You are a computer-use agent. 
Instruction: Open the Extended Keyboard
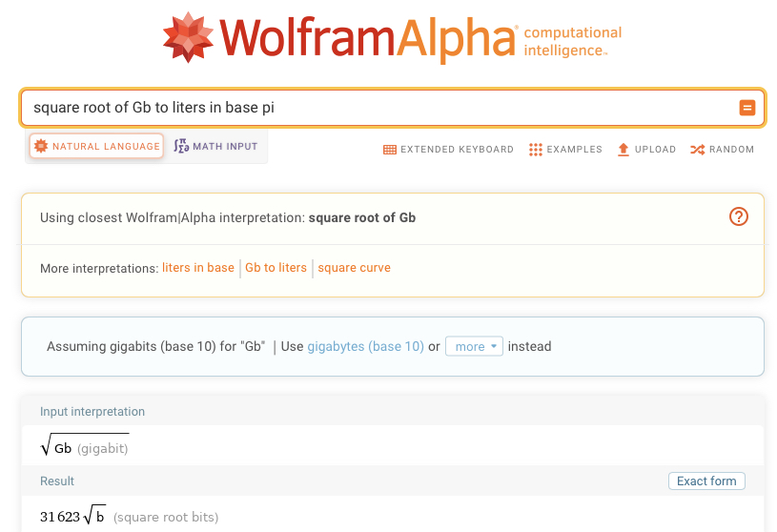pyautogui.click(x=448, y=149)
